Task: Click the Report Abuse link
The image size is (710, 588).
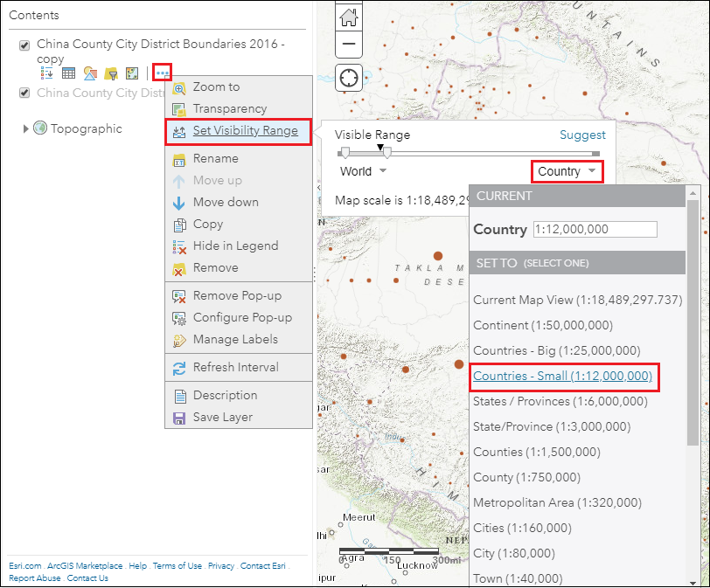Action: click(35, 578)
